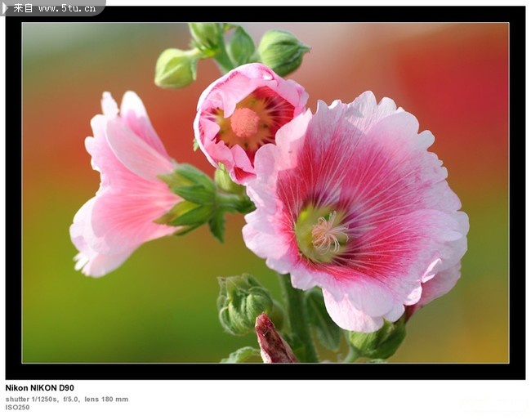Click the pink stamen inside the half-opened flower
The image size is (531, 420).
pyautogui.click(x=245, y=123)
